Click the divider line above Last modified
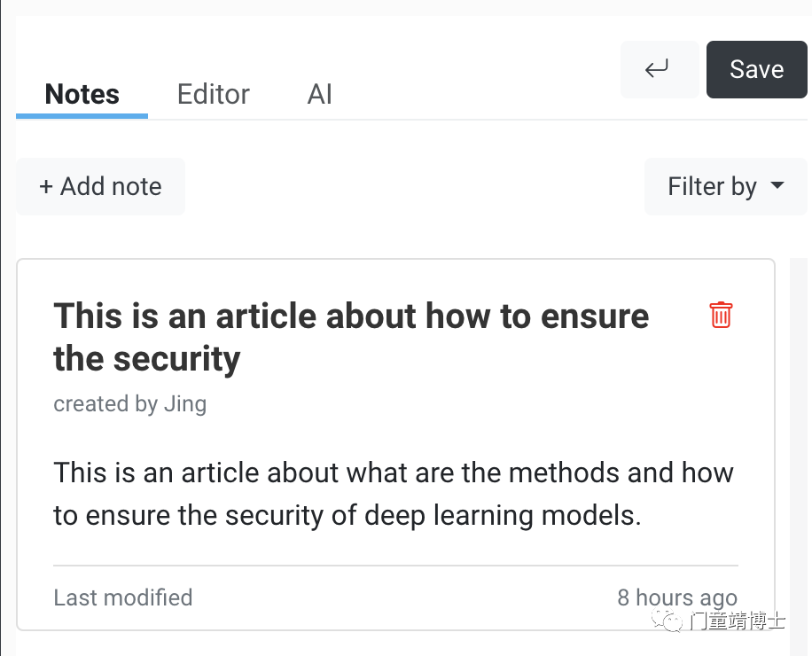812x656 pixels. click(x=395, y=566)
